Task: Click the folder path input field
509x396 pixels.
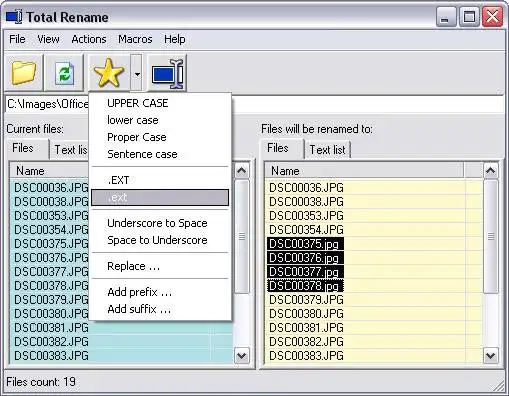Action: pyautogui.click(x=254, y=104)
